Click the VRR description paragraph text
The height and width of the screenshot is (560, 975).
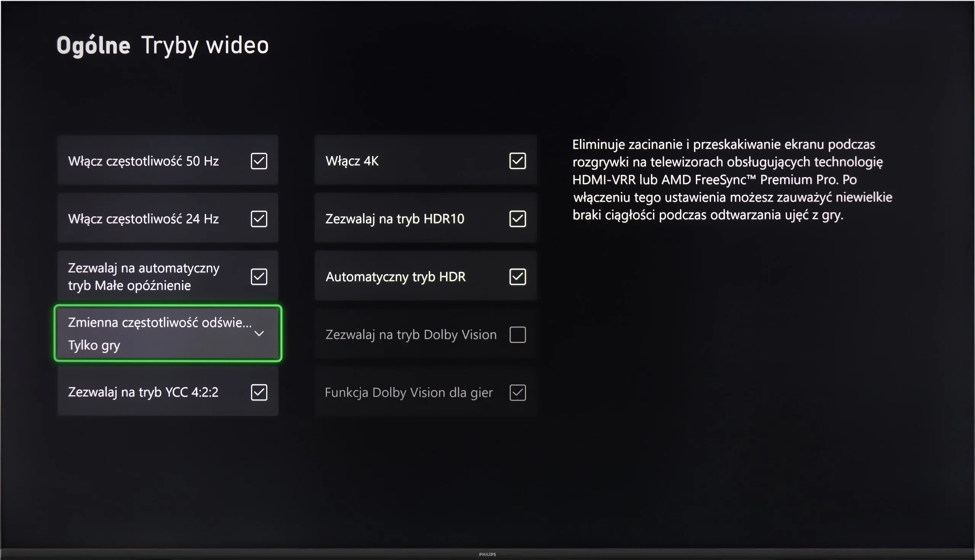click(x=732, y=180)
